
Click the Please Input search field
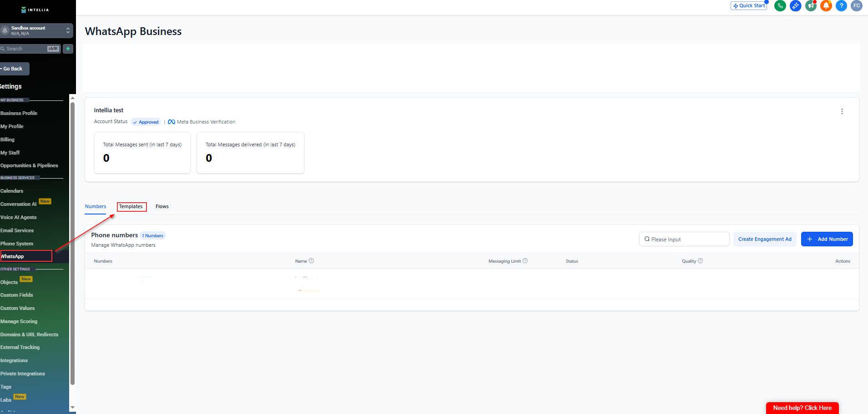tap(684, 239)
